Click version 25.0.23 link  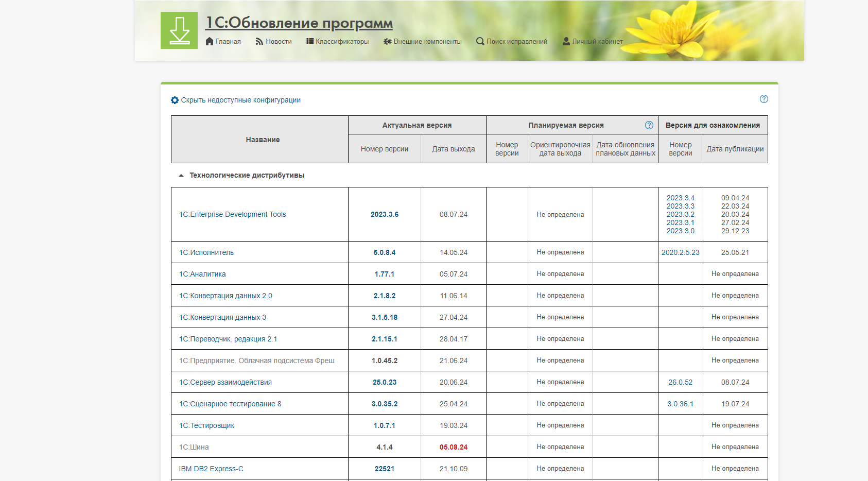[385, 382]
